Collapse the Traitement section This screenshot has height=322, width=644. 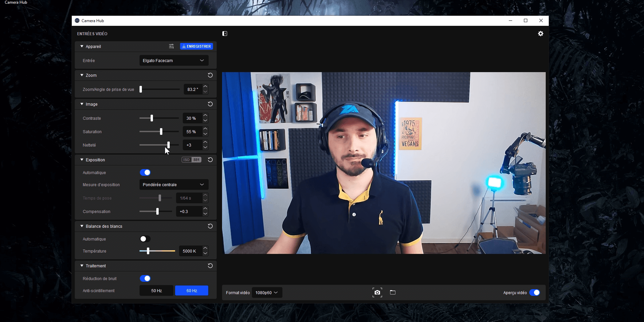[82, 266]
